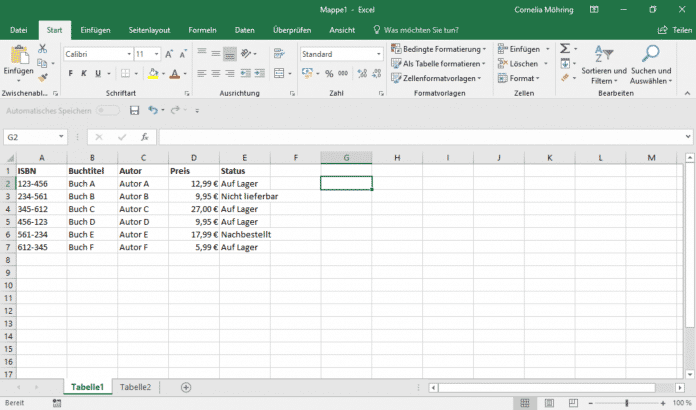
Task: Toggle bold formatting (F)
Action: [x=71, y=73]
